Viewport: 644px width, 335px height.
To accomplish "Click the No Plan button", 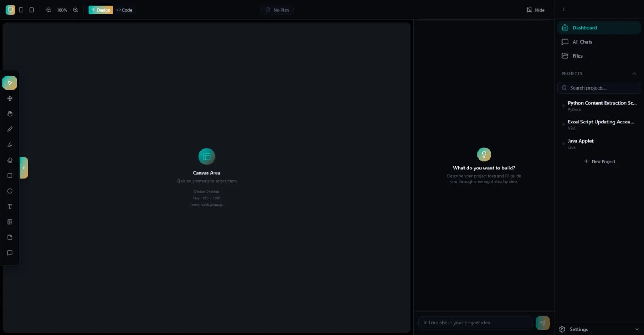I will click(277, 10).
